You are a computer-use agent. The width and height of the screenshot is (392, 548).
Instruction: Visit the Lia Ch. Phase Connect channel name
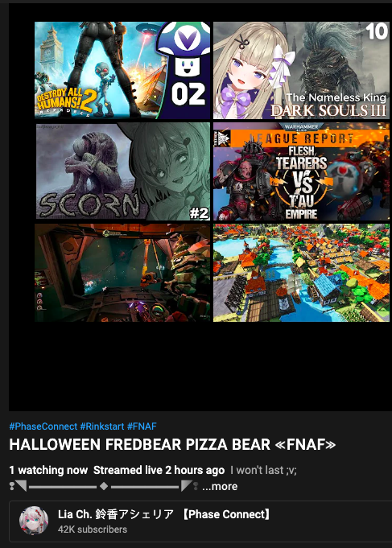pos(164,514)
